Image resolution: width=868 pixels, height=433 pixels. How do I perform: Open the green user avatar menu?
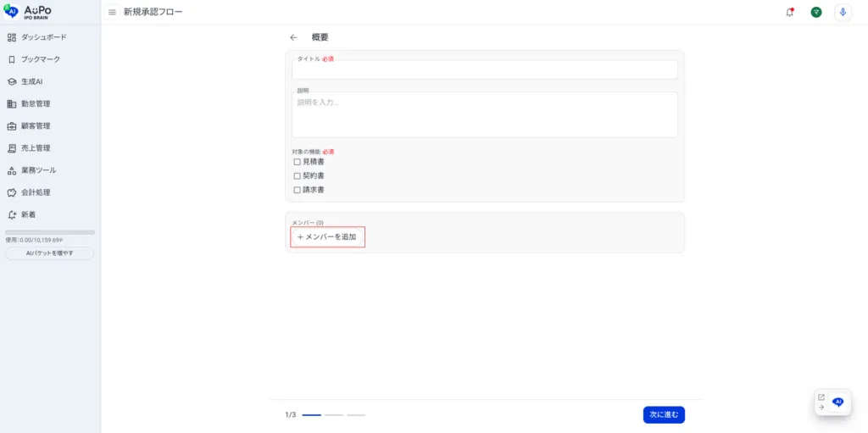(x=816, y=12)
